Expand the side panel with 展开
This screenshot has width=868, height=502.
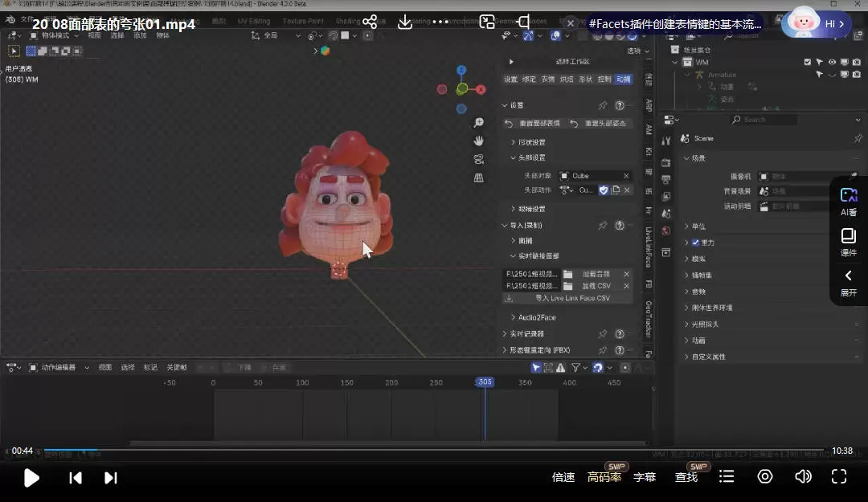point(849,283)
